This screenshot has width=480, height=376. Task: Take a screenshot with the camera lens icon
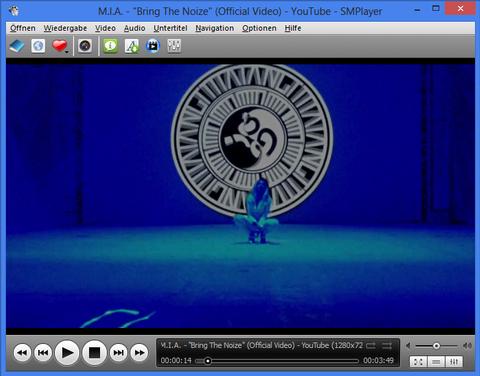(x=85, y=46)
